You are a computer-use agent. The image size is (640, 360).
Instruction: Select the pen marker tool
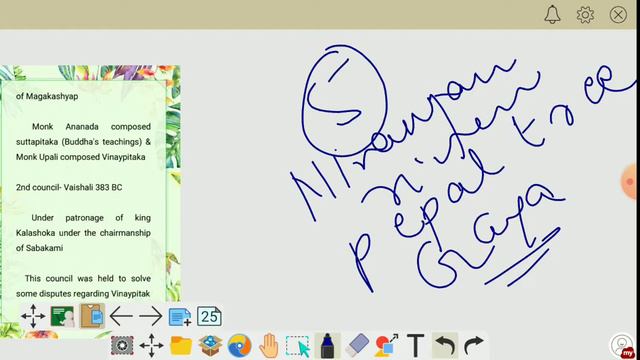click(x=327, y=346)
